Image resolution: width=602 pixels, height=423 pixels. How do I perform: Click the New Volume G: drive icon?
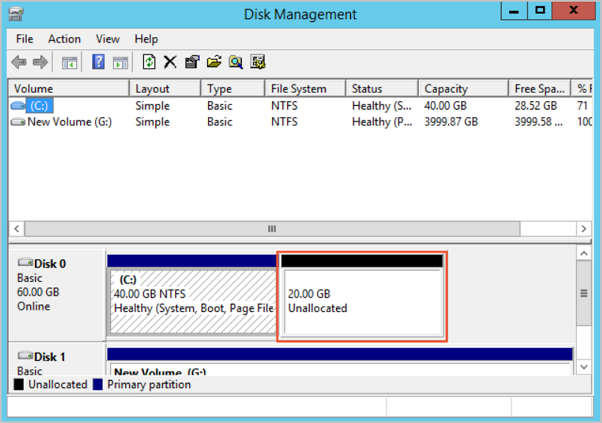(x=18, y=122)
